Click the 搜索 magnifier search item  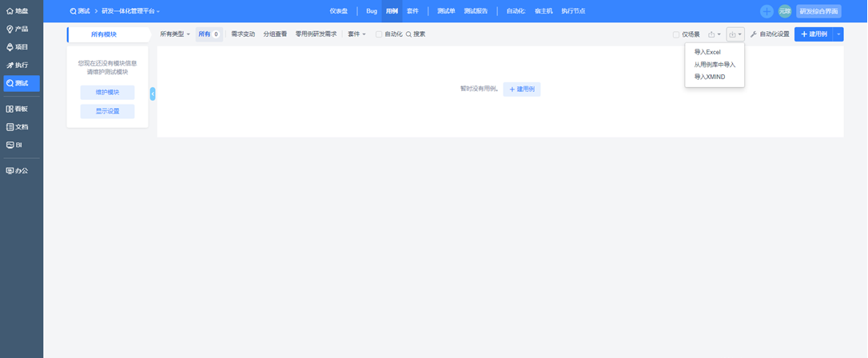pyautogui.click(x=416, y=34)
